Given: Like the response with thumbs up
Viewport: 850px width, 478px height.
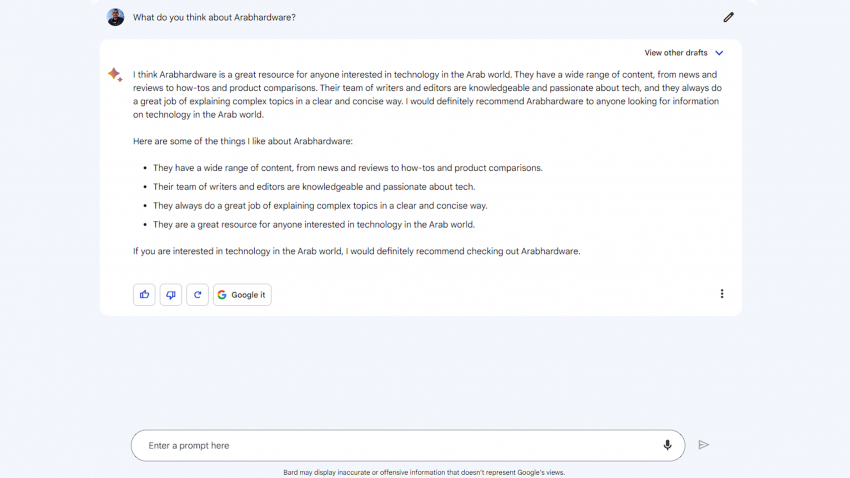Looking at the screenshot, I should [144, 295].
